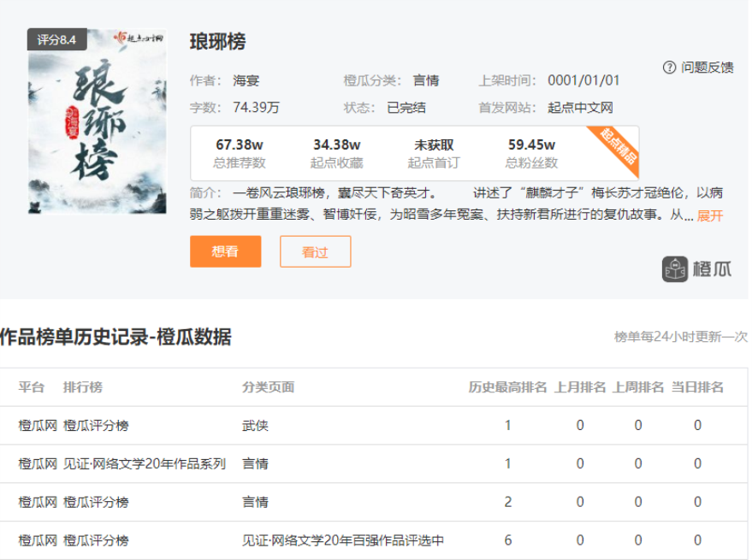Open the 见证·网络文学20年作品系列 ranking row

point(374,463)
